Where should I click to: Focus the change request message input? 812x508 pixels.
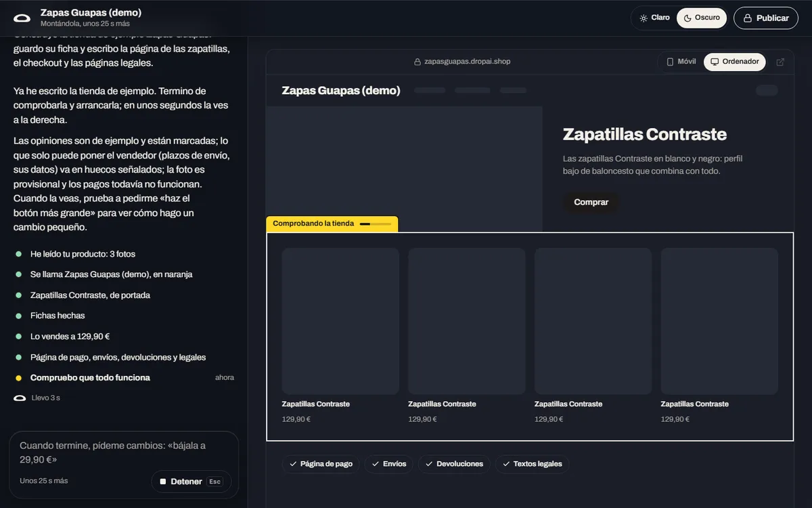point(124,452)
